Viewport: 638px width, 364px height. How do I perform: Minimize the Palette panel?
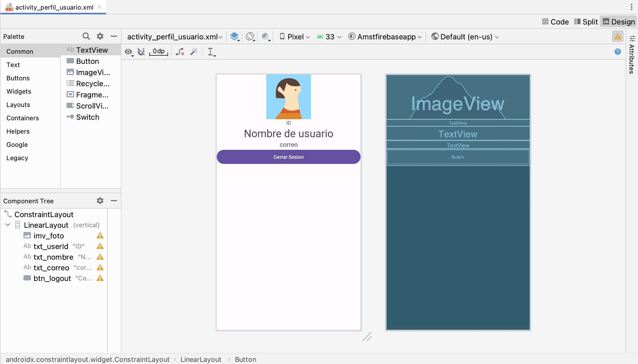(x=114, y=36)
